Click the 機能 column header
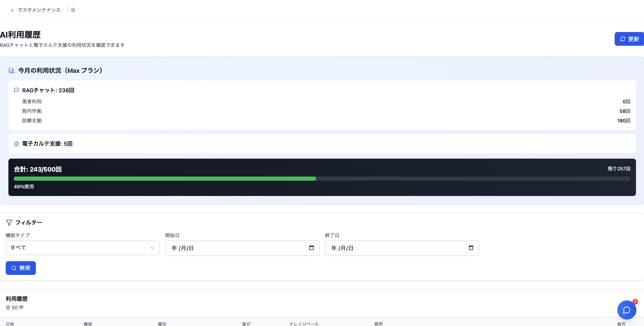644x326 pixels. pyautogui.click(x=88, y=324)
